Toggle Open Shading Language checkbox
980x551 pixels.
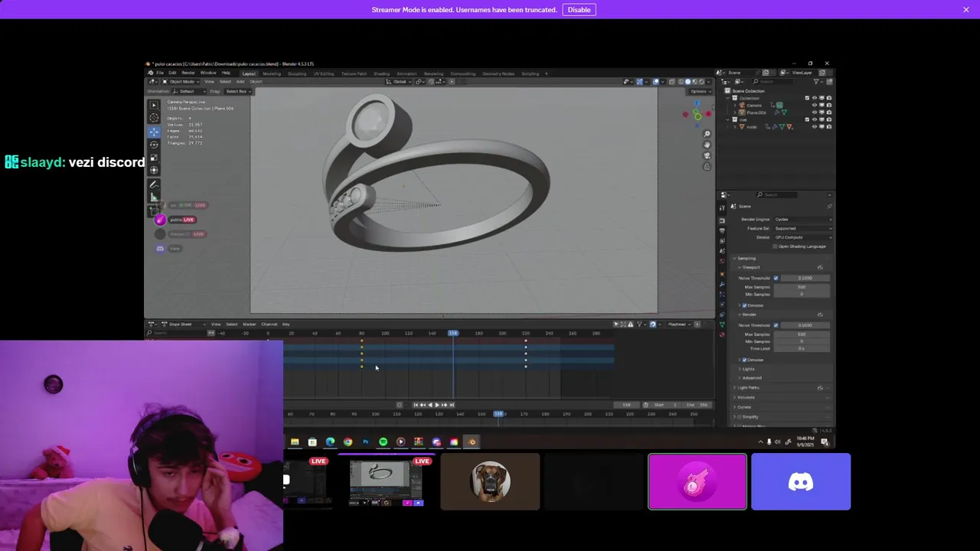tap(776, 246)
